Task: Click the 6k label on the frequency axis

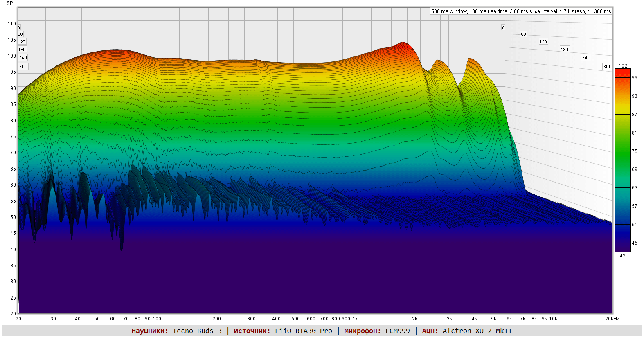Action: point(509,319)
